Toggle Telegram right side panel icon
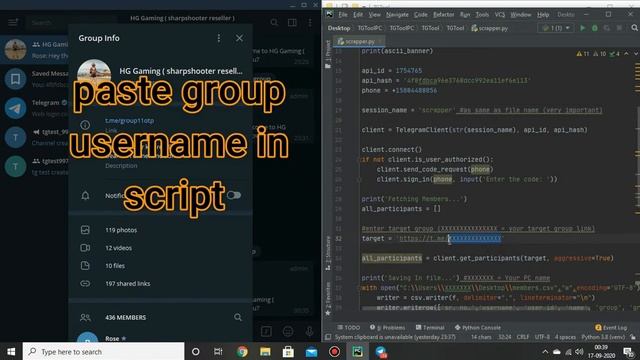This screenshot has height=360, width=640. 292,22
